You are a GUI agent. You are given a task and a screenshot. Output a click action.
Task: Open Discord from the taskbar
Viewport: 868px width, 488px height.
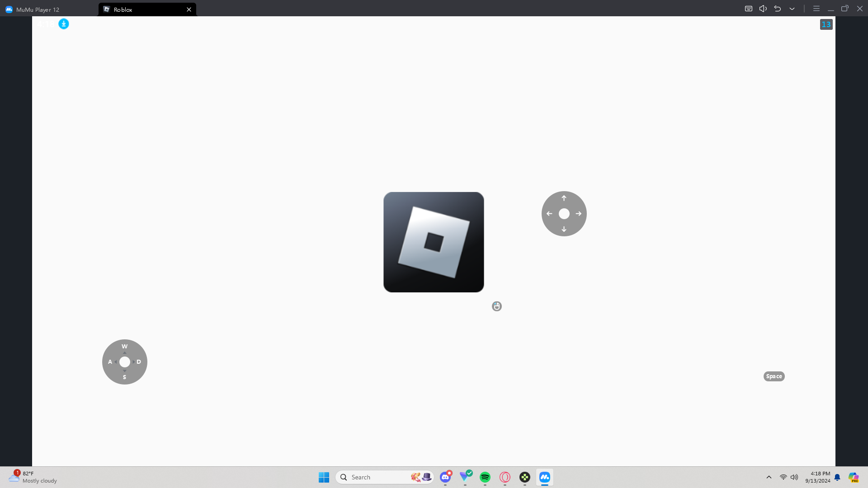(x=445, y=477)
